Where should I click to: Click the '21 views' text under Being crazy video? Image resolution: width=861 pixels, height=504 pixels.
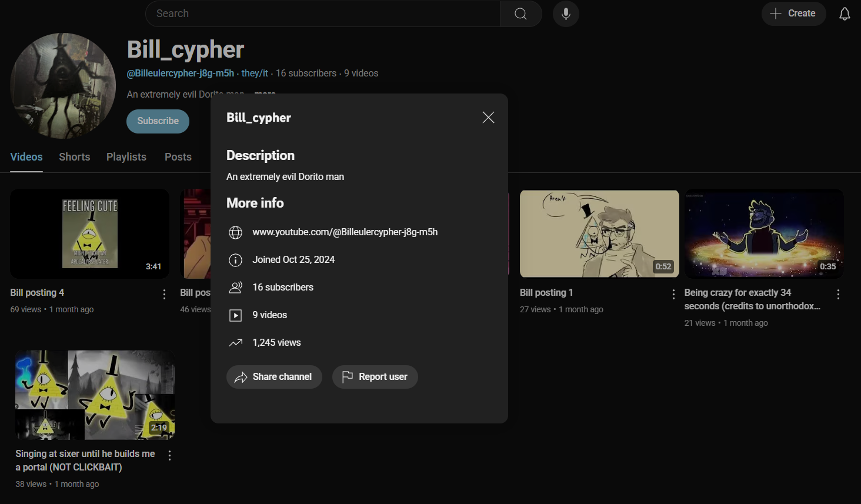[700, 323]
